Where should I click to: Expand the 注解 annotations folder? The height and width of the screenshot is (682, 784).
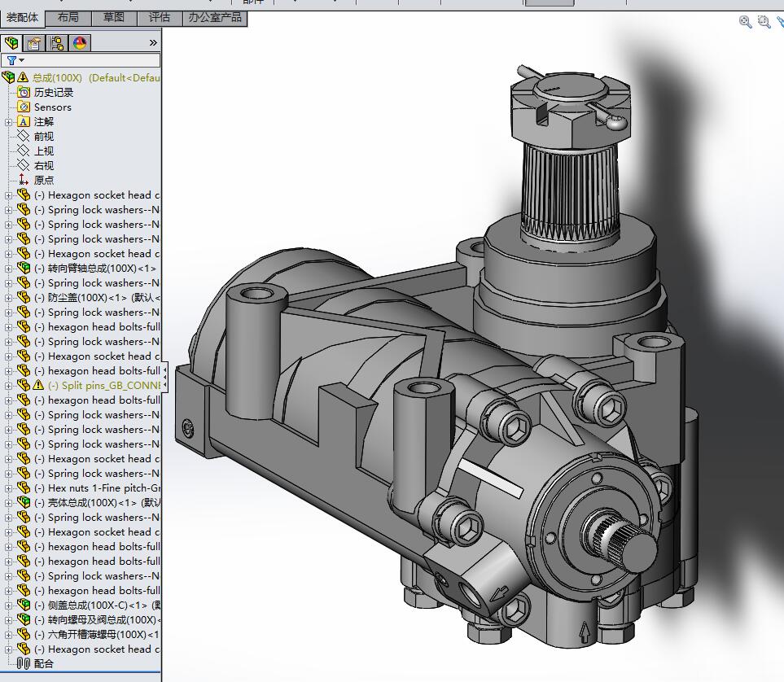[x=9, y=122]
